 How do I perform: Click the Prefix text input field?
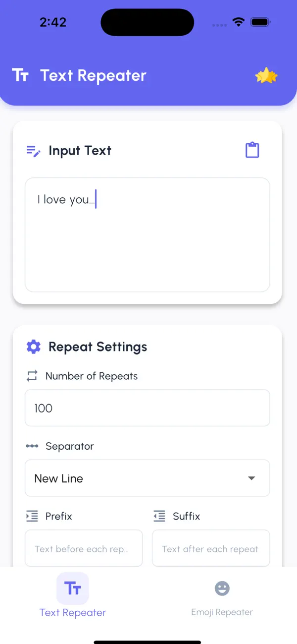click(x=83, y=548)
